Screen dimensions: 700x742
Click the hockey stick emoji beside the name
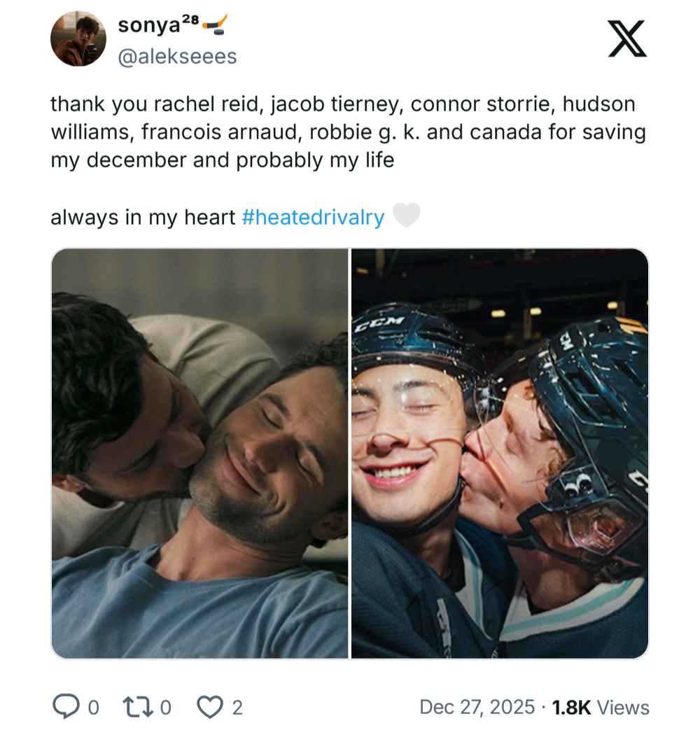point(216,26)
